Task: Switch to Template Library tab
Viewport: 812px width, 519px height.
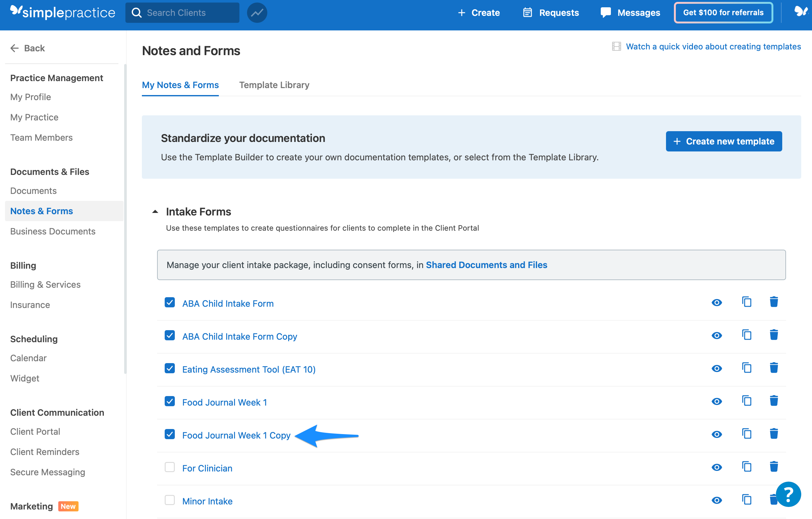Action: 274,85
